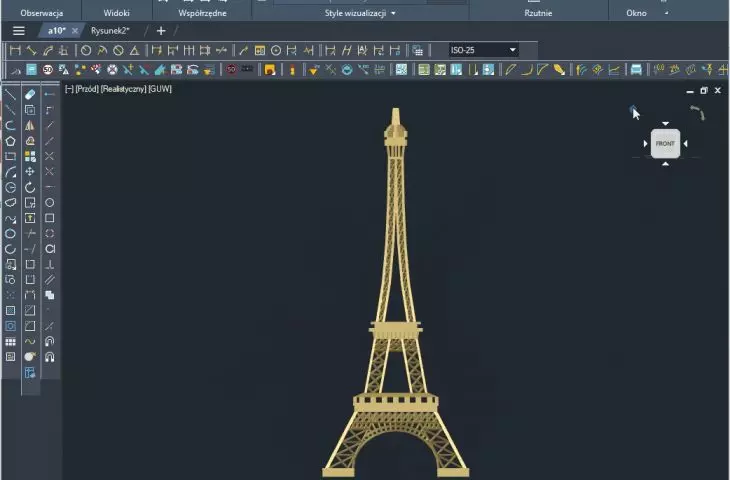
Task: Toggle the magnet Osnap settings icon
Action: click(49, 357)
